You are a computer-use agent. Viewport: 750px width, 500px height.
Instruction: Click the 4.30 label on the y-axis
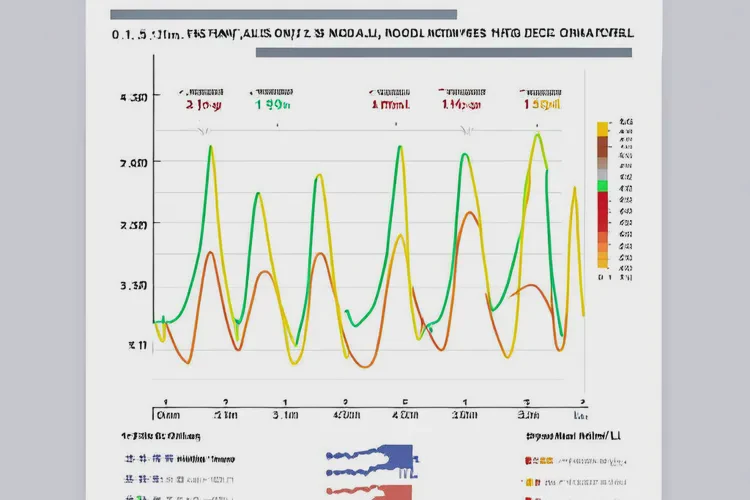click(134, 98)
